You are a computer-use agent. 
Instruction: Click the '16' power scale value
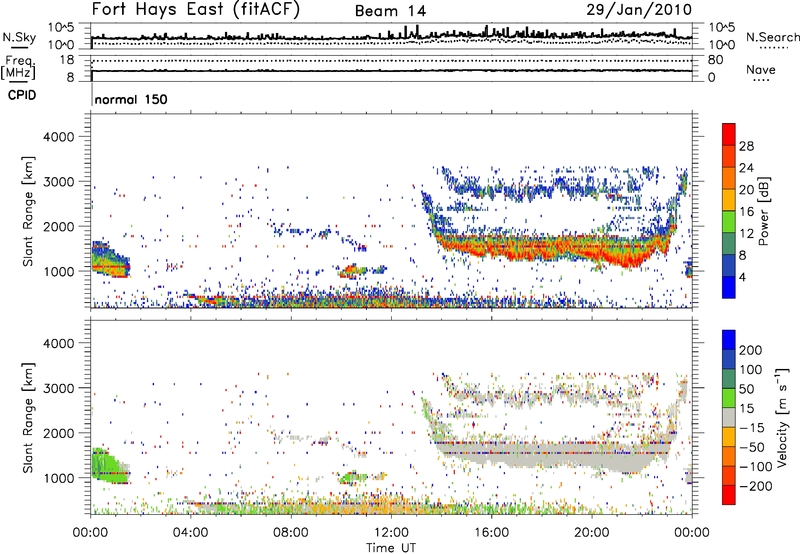[746, 212]
